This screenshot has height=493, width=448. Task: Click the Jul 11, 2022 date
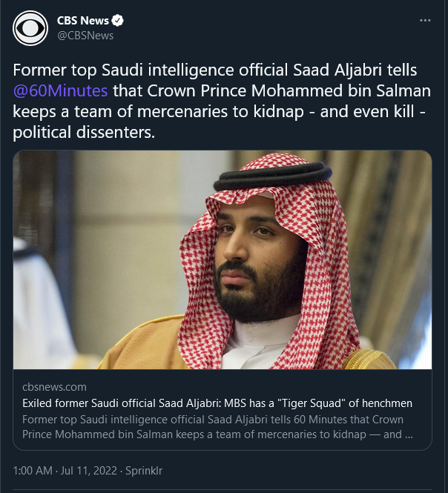click(88, 471)
